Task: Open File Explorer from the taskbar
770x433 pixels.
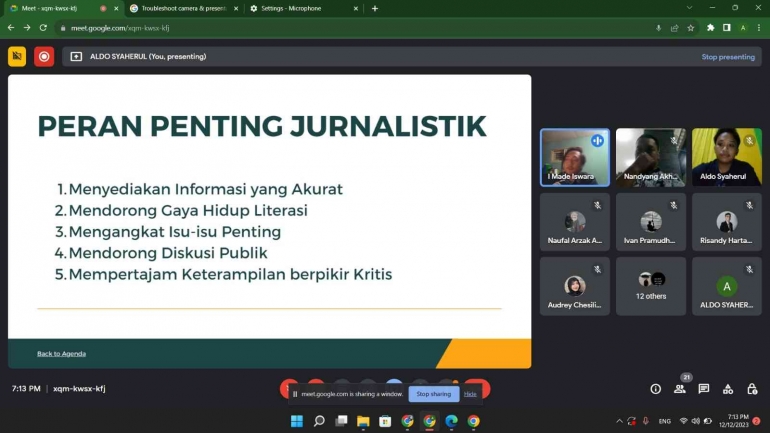Action: pos(363,421)
